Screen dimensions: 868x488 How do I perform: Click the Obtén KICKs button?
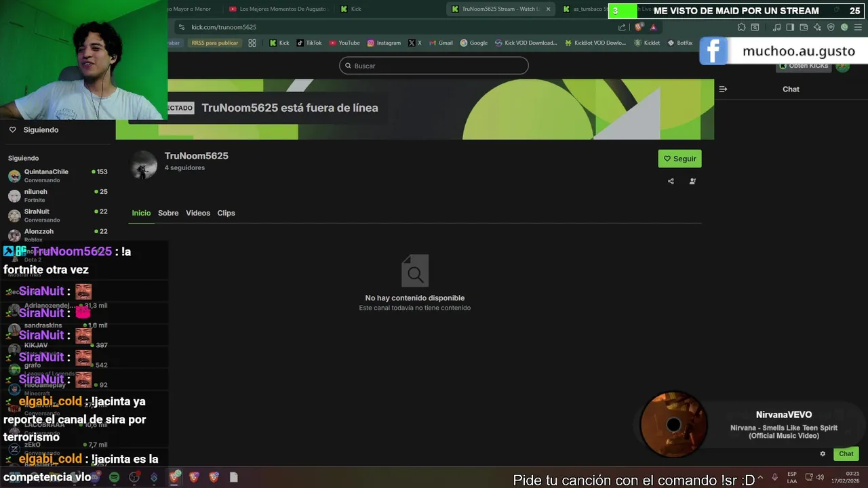pyautogui.click(x=804, y=66)
